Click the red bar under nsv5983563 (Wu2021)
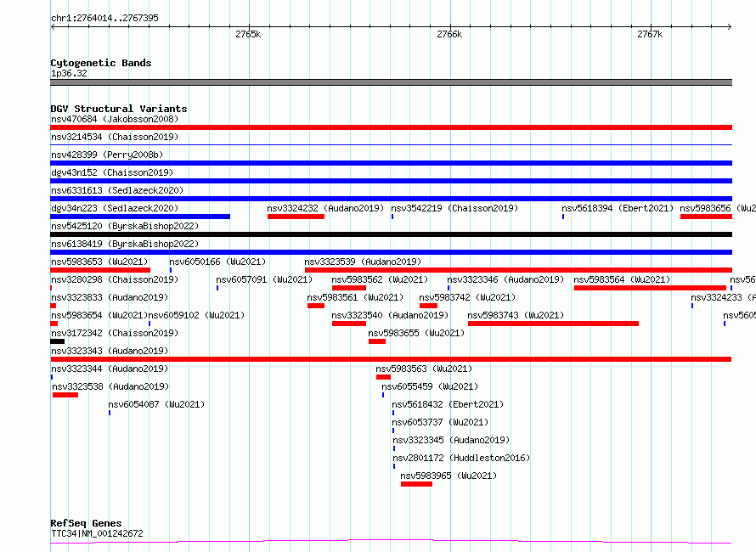756x552 pixels. click(383, 377)
